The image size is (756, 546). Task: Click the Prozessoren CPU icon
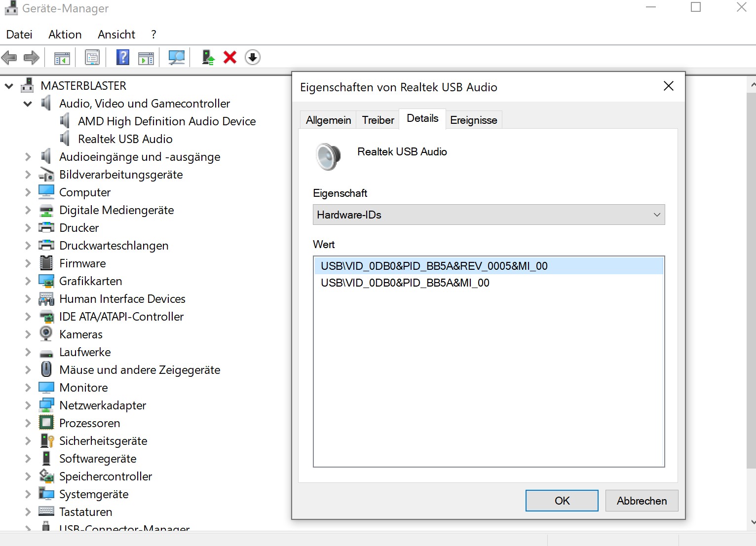pyautogui.click(x=46, y=423)
